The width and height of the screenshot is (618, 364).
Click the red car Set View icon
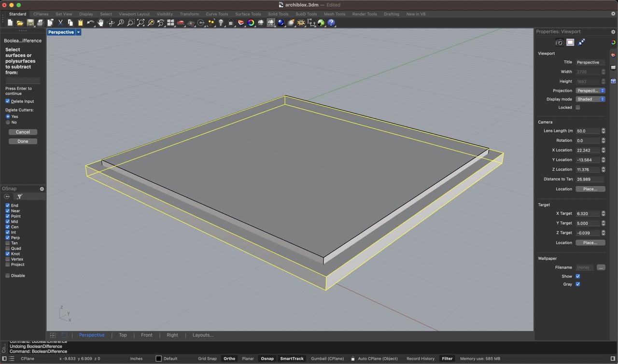point(181,23)
